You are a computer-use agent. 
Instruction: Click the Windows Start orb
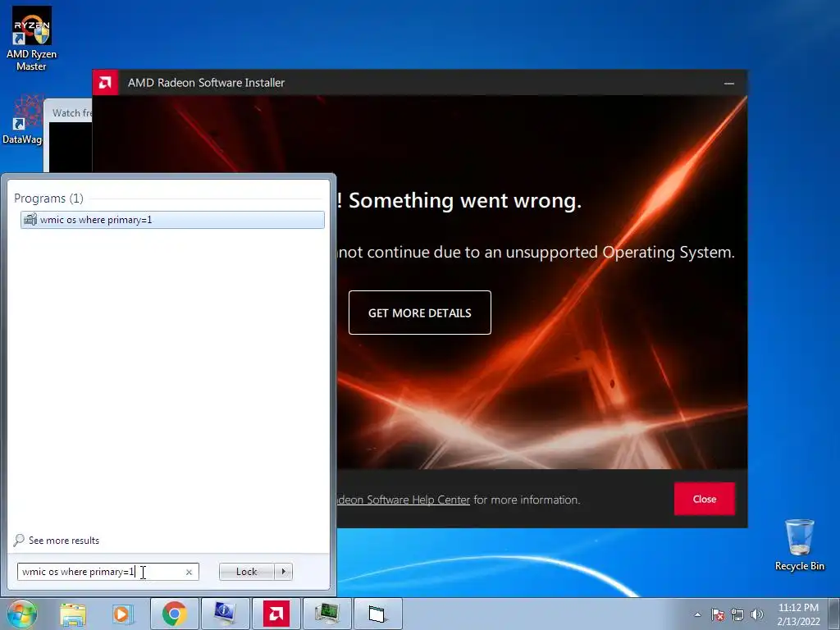coord(21,614)
